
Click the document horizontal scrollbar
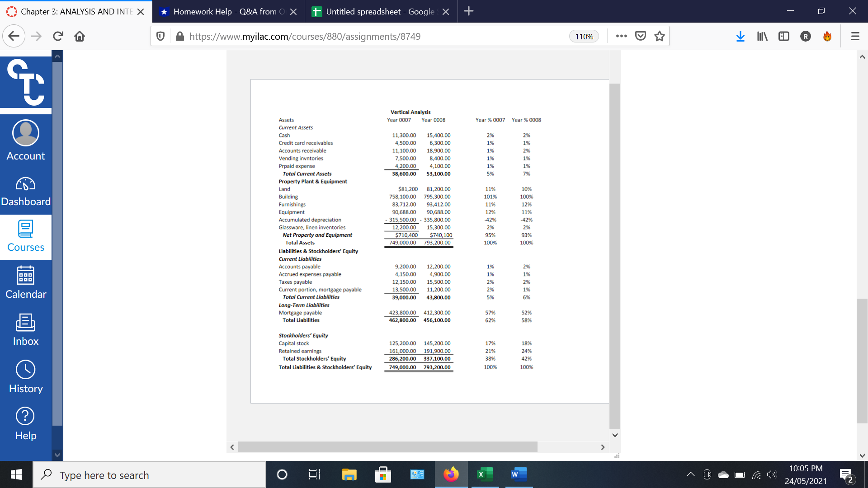387,447
